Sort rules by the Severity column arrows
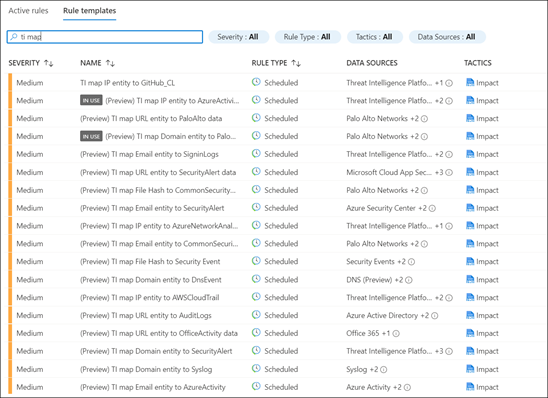548x398 pixels. tap(49, 63)
